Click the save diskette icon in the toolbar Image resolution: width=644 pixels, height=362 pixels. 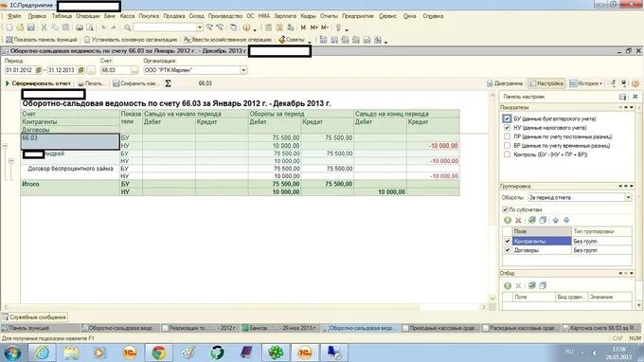pos(31,27)
